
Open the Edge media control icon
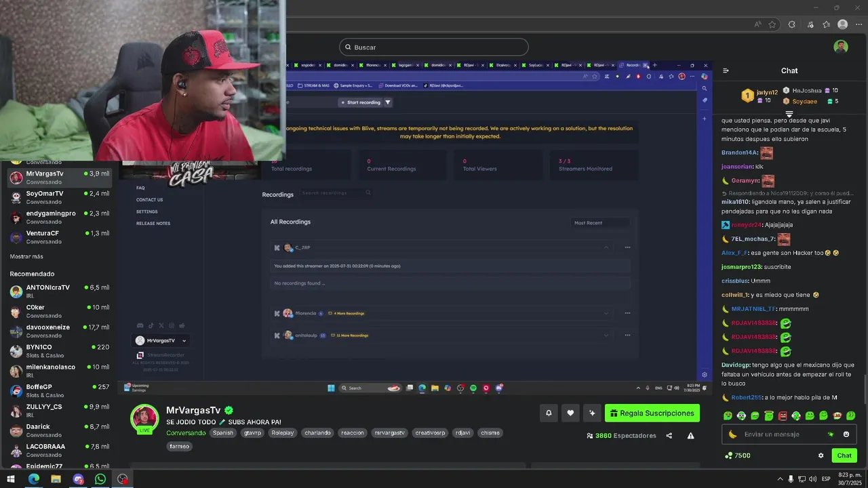point(810,24)
